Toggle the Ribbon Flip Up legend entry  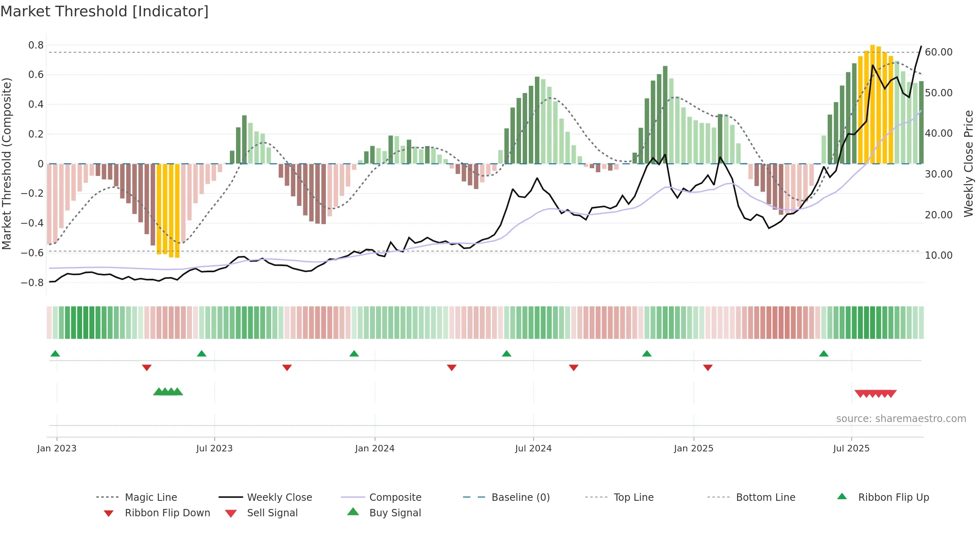click(x=883, y=497)
